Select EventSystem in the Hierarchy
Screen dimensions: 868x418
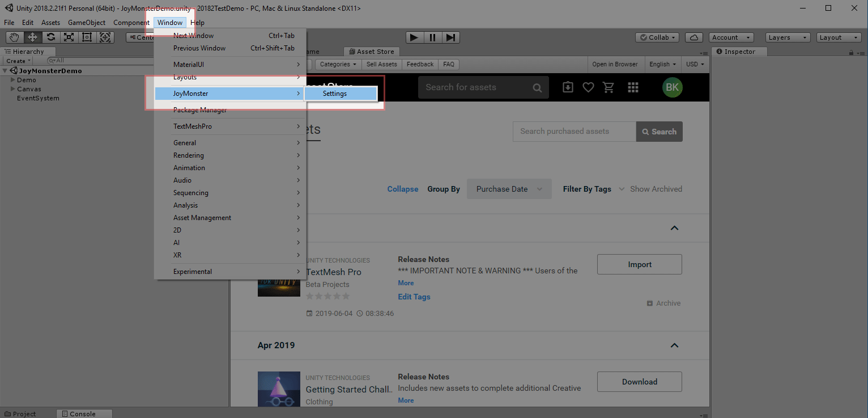pos(38,98)
